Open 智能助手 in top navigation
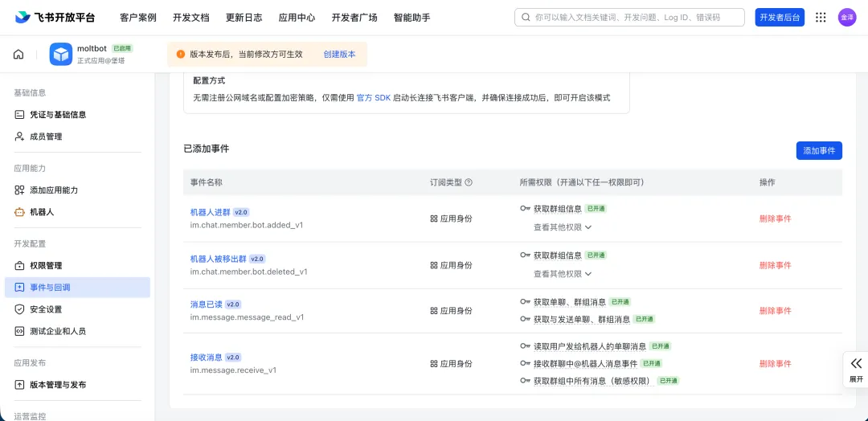Image resolution: width=868 pixels, height=421 pixels. 412,17
